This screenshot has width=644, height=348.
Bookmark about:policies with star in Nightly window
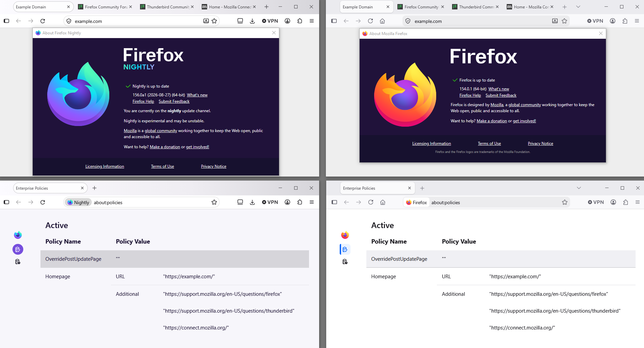214,202
